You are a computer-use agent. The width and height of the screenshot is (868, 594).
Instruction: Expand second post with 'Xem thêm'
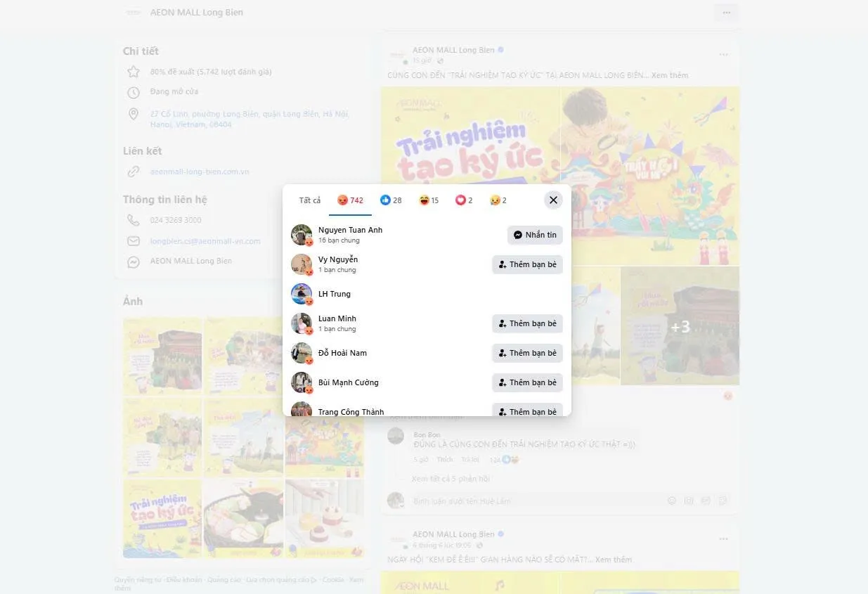pos(614,560)
